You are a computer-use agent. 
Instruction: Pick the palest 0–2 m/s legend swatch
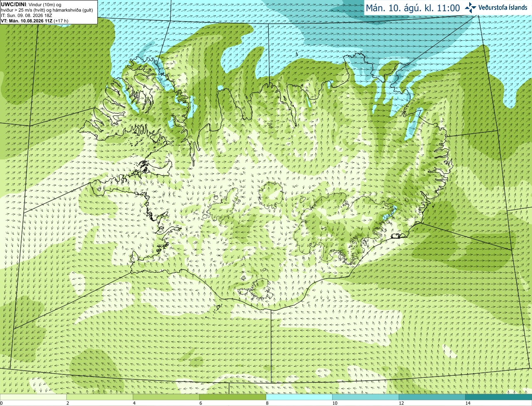click(x=33, y=397)
